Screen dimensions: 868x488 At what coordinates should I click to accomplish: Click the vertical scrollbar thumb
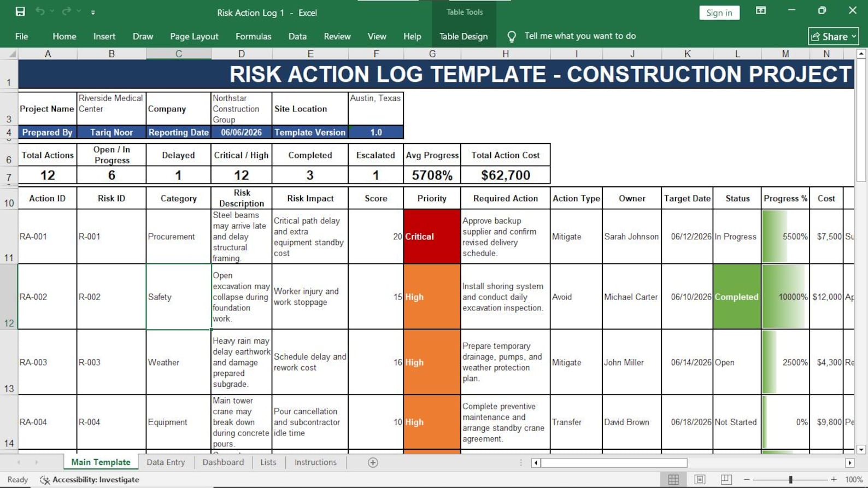click(x=861, y=120)
